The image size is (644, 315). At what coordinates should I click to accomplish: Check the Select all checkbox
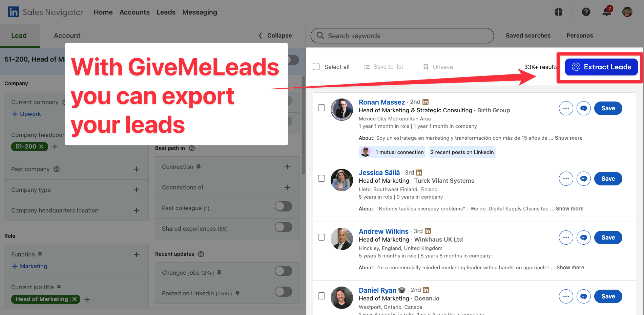[316, 67]
